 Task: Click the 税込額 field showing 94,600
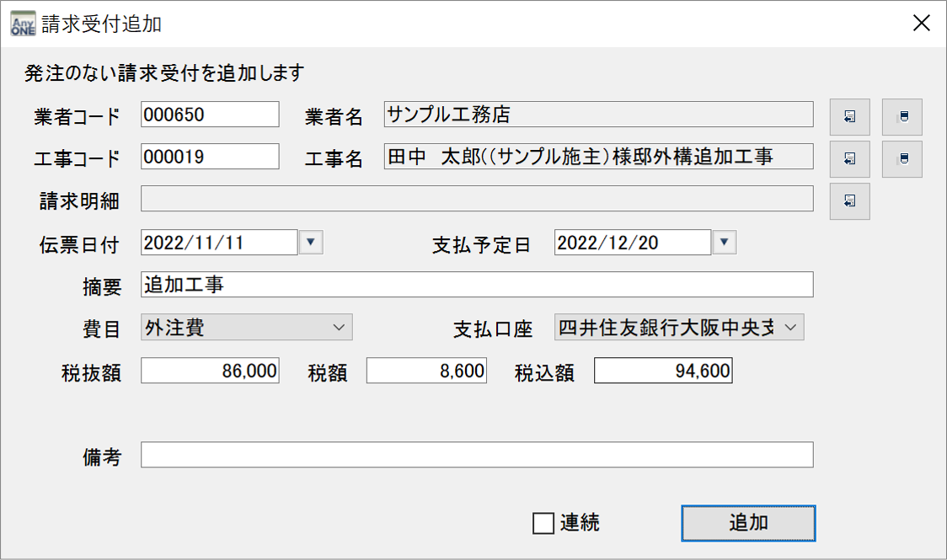click(663, 370)
